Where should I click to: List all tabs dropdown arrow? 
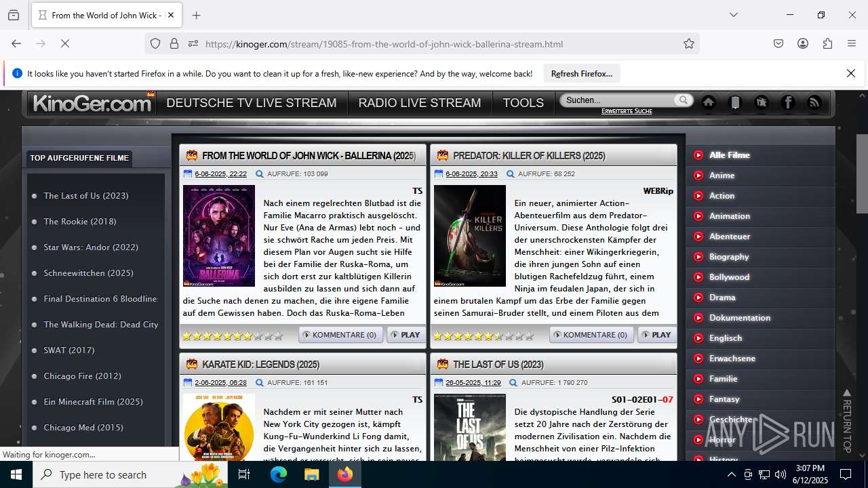734,15
